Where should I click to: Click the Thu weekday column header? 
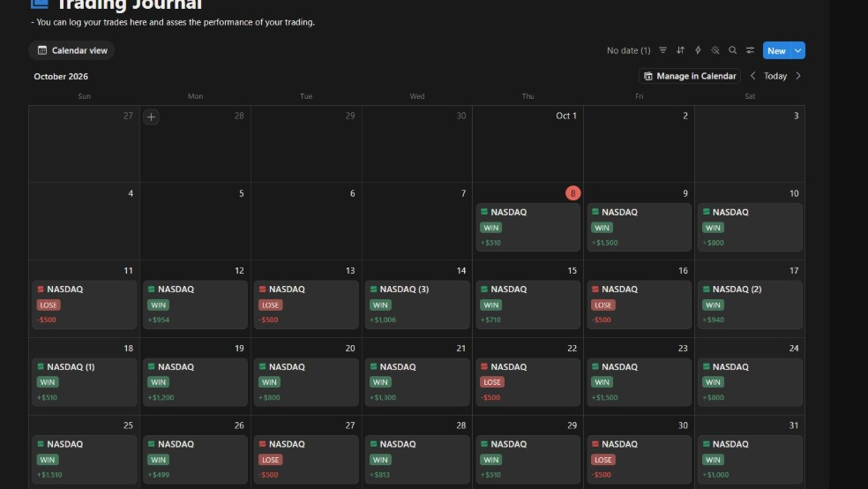click(528, 96)
